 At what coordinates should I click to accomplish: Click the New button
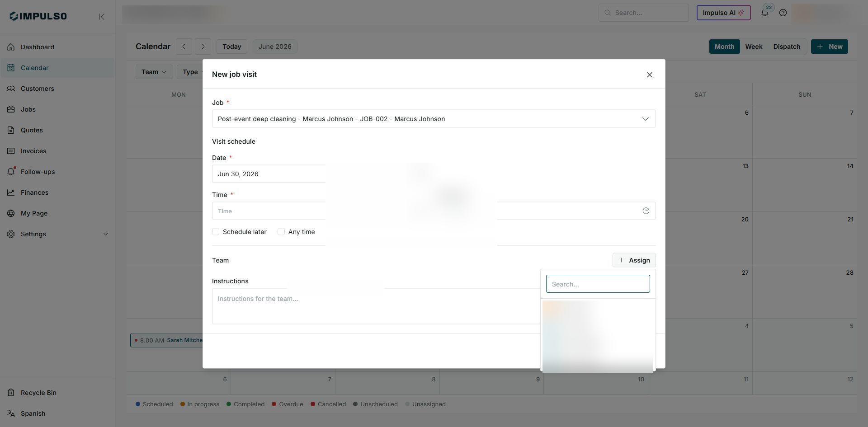[x=830, y=47]
